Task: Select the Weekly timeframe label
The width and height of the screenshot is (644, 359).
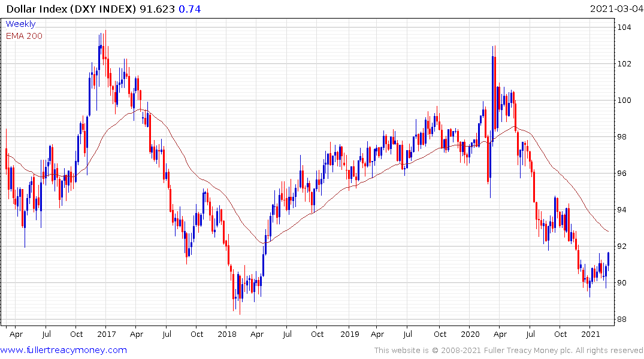Action: 20,24
